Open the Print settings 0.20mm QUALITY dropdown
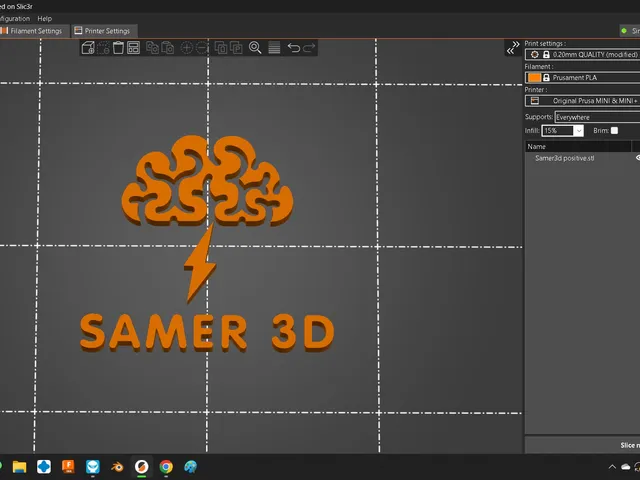The width and height of the screenshot is (640, 480). 582,54
